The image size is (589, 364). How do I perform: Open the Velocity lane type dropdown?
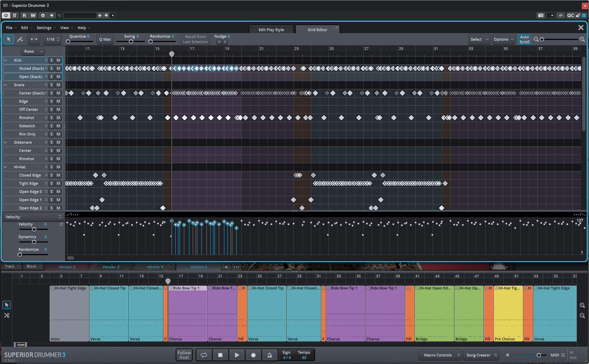click(33, 217)
